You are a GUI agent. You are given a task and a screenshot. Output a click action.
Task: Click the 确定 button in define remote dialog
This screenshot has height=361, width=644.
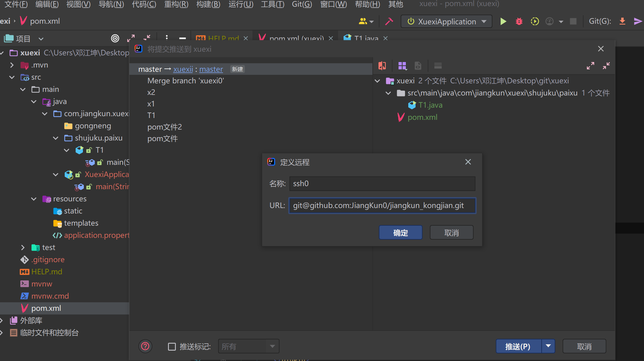click(x=400, y=233)
